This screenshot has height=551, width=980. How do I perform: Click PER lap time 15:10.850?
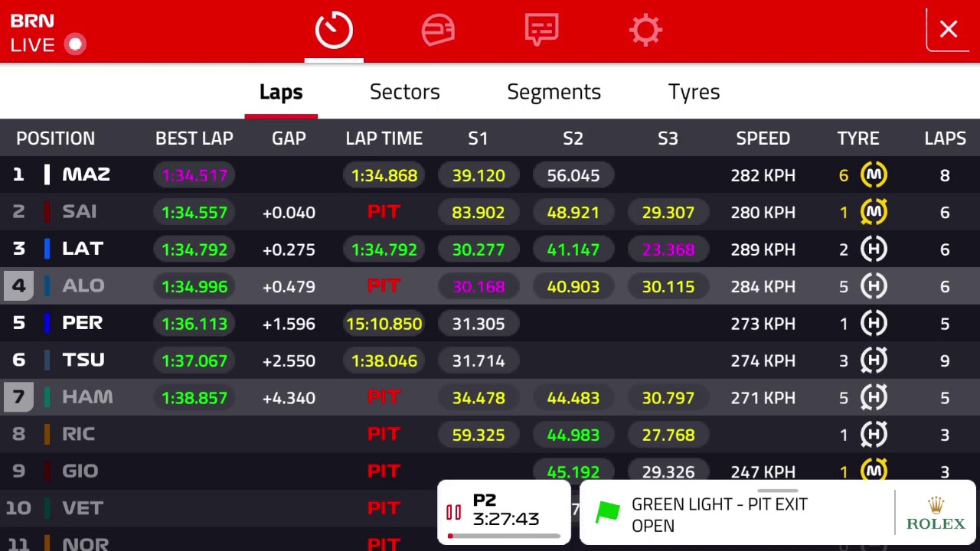pyautogui.click(x=384, y=324)
